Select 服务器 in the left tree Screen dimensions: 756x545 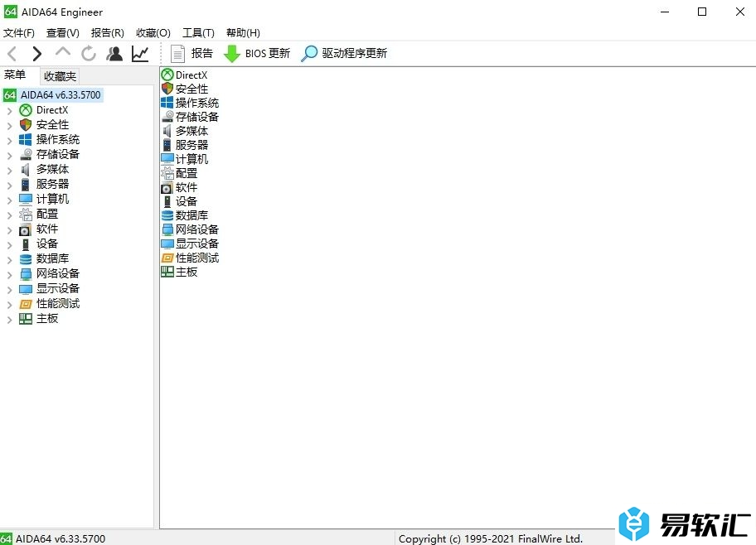[52, 184]
